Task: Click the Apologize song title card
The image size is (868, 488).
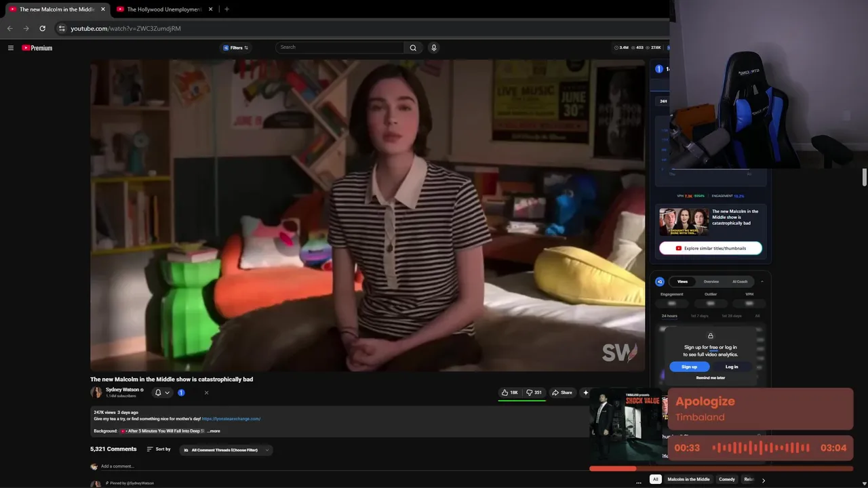Action: pos(760,409)
